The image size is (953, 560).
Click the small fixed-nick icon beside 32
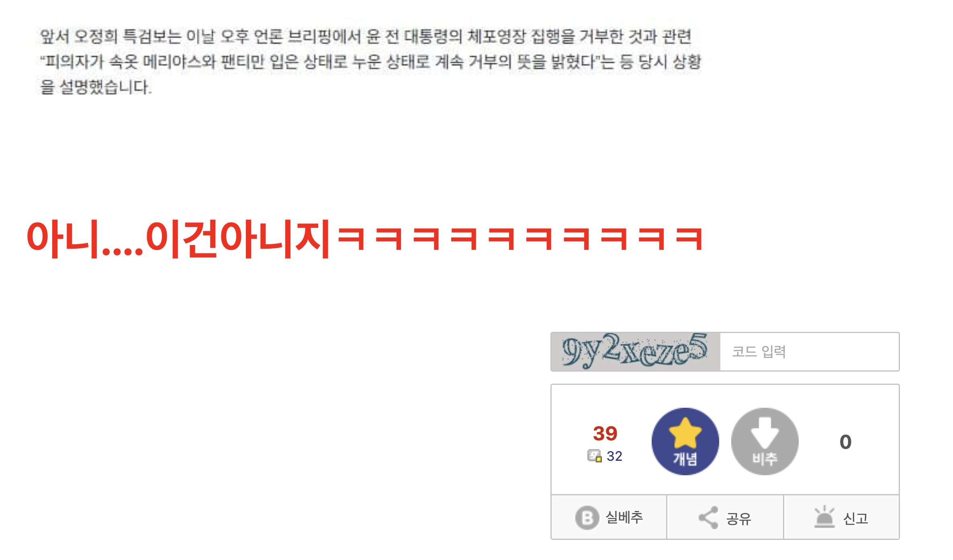595,456
